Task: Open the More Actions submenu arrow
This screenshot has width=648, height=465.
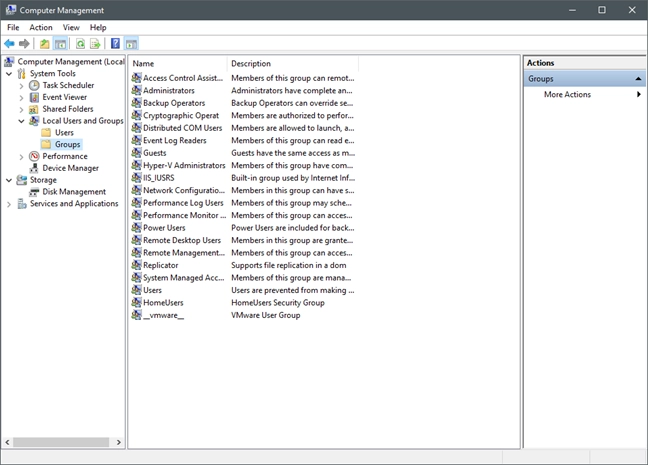Action: [638, 94]
